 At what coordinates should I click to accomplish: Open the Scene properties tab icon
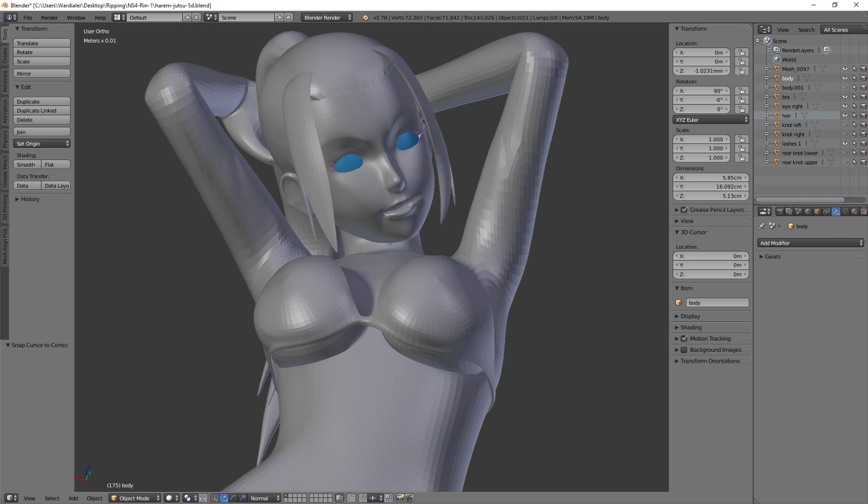click(799, 211)
